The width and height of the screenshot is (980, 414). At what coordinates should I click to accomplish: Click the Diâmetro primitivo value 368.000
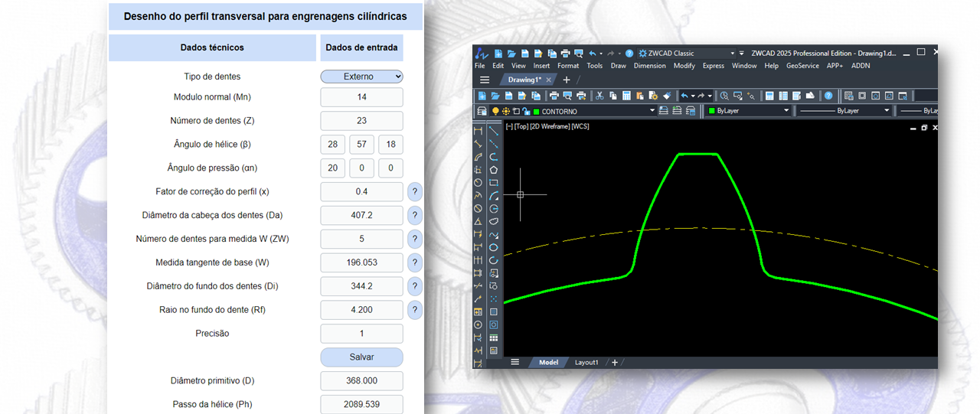point(361,381)
